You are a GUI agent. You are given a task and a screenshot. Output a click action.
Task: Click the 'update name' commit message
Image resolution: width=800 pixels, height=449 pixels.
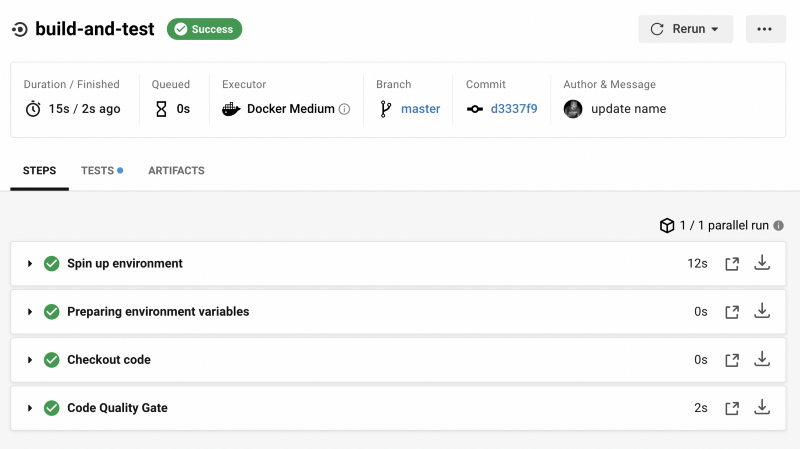(629, 109)
